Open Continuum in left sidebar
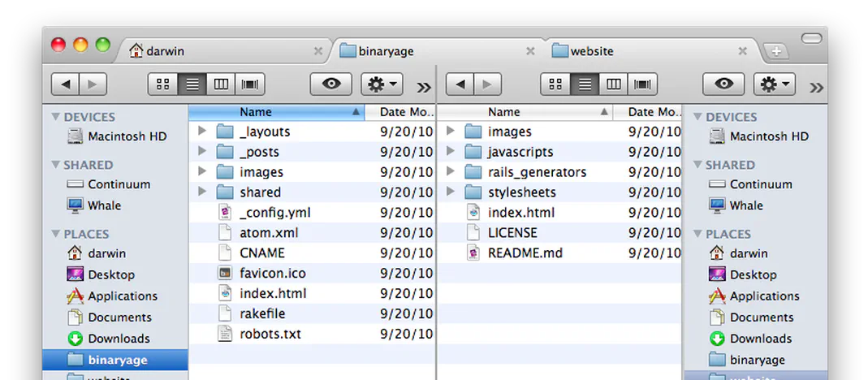 (115, 184)
